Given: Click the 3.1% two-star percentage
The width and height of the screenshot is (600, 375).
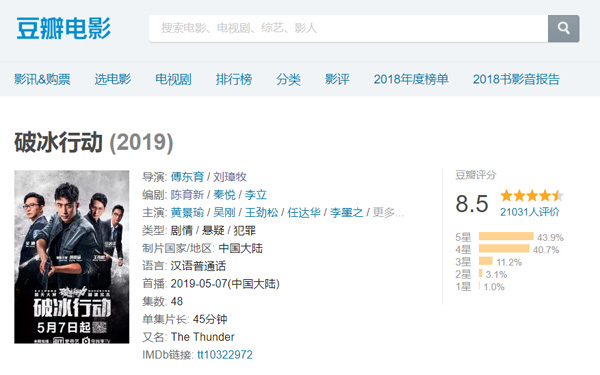Looking at the screenshot, I should (496, 274).
